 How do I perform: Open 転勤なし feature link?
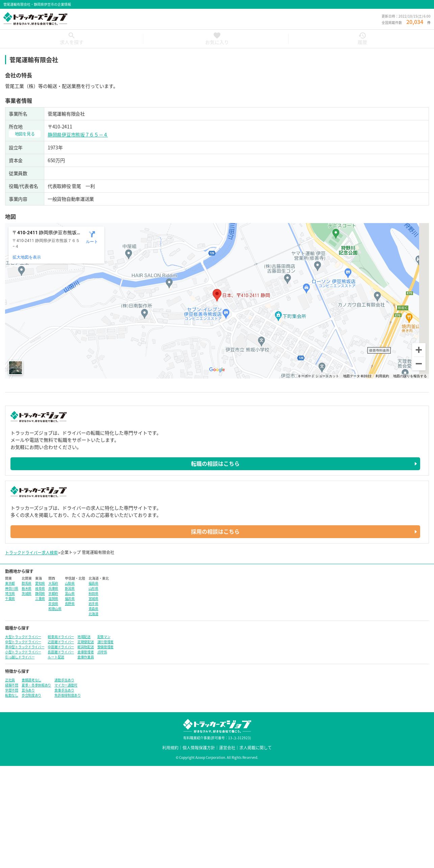11,696
